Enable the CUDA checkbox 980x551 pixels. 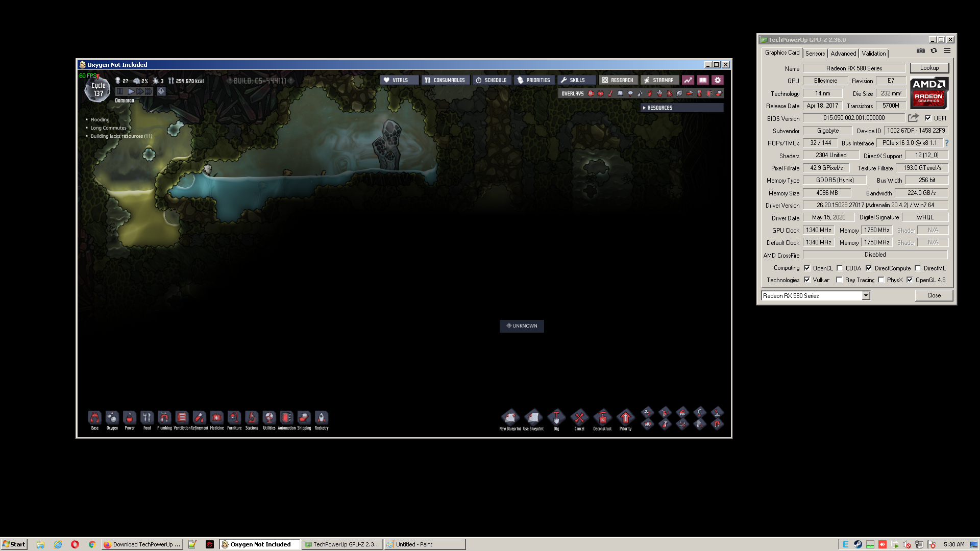(x=840, y=268)
